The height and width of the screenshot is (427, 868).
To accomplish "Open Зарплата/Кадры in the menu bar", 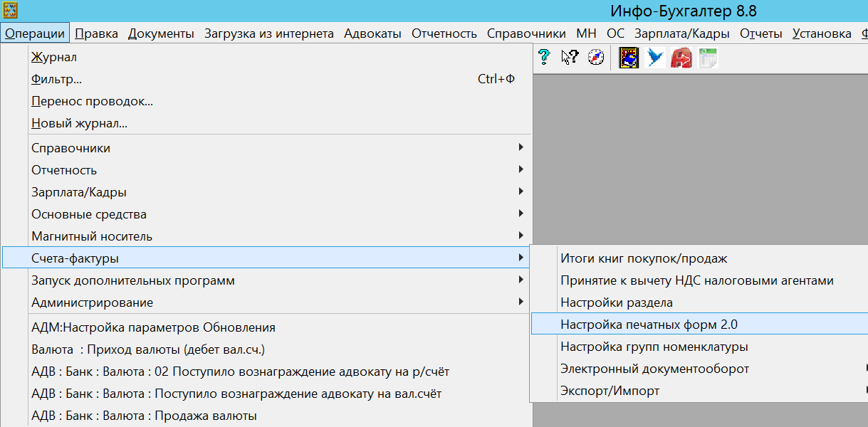I will [x=682, y=33].
